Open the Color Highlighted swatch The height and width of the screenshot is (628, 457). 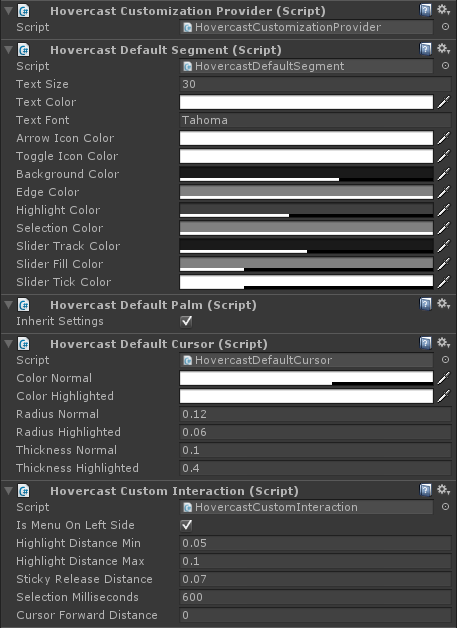pos(306,396)
